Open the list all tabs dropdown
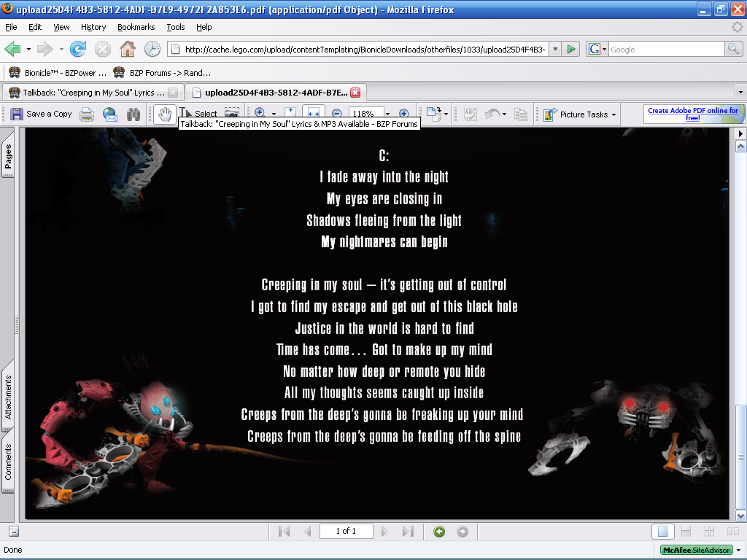747x560 pixels. (740, 93)
